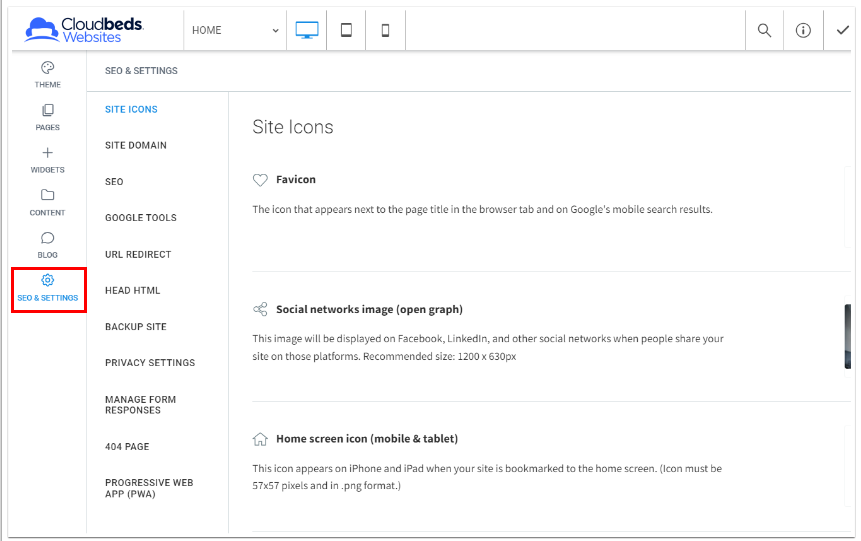Open Backup Site option
This screenshot has width=861, height=541.
[136, 327]
